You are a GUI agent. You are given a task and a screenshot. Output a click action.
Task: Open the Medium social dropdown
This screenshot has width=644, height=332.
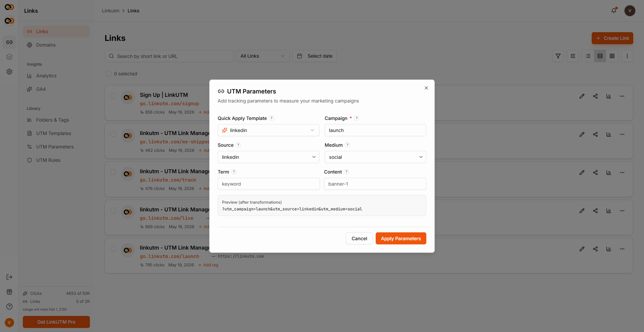pyautogui.click(x=375, y=157)
